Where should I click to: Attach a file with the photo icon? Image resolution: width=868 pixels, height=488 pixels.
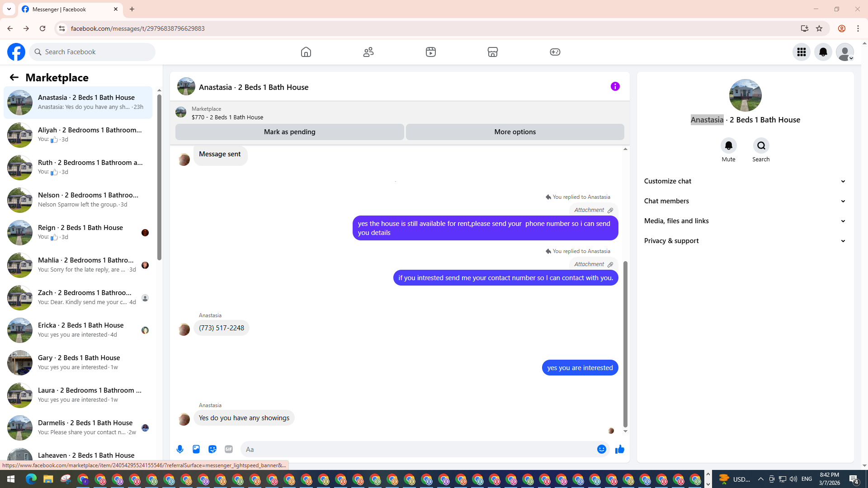pos(196,449)
